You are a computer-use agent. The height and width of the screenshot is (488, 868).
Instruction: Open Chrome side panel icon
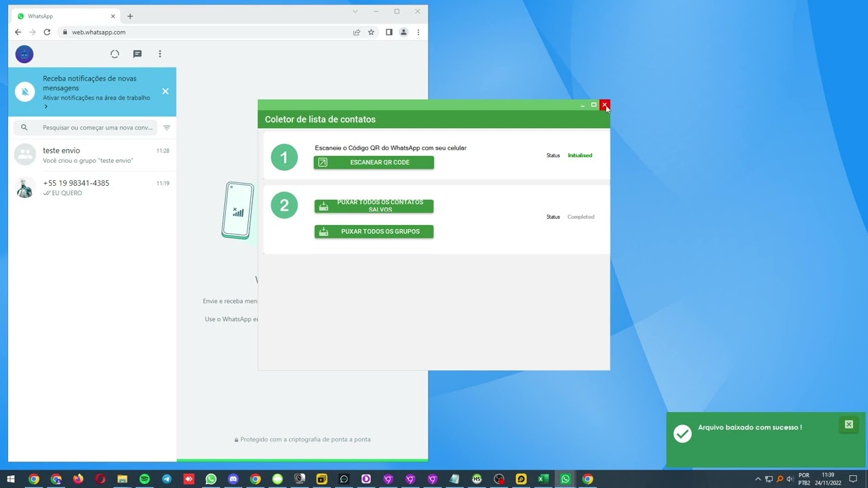click(389, 32)
